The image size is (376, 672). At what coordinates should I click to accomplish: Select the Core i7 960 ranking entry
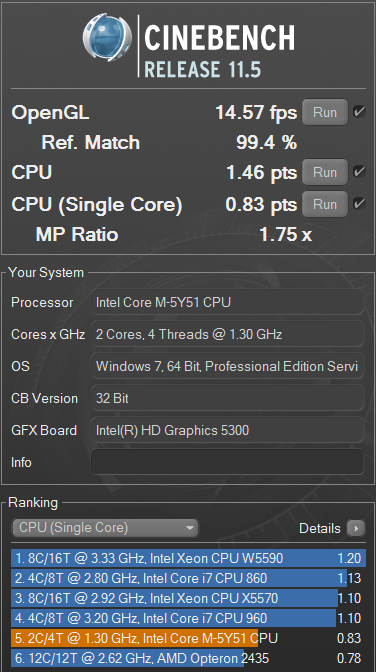point(188,618)
